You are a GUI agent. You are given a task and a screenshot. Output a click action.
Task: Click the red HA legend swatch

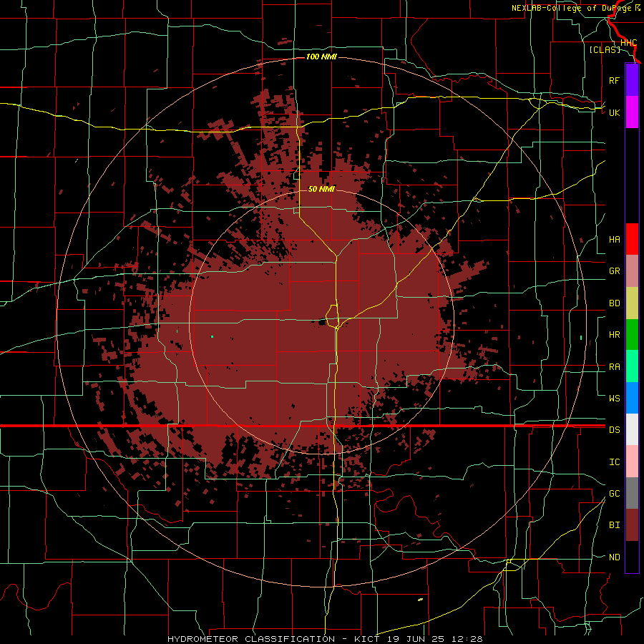pyautogui.click(x=632, y=239)
